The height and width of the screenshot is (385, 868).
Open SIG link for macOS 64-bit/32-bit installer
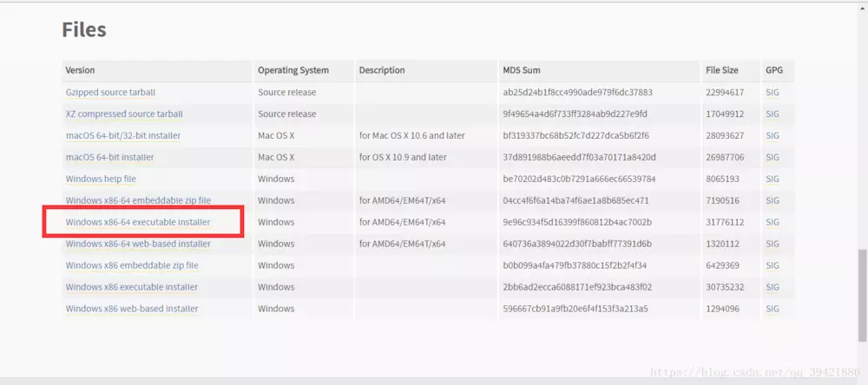(773, 135)
